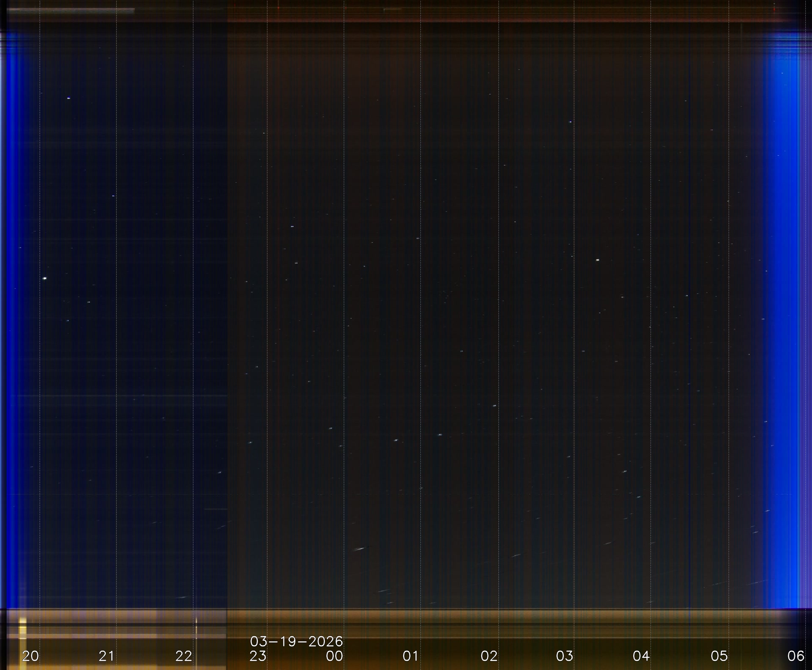Click the 20 hour timeline label
The image size is (812, 670).
coord(30,656)
